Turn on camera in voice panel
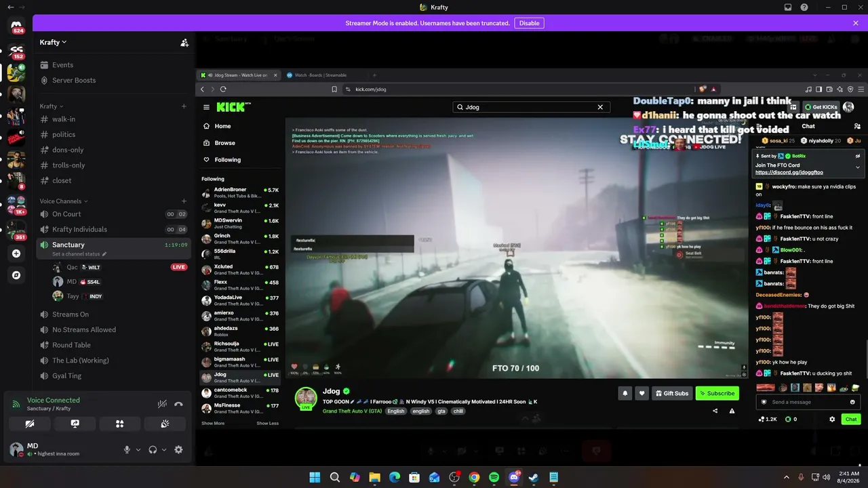Image resolution: width=868 pixels, height=488 pixels. pos(30,424)
